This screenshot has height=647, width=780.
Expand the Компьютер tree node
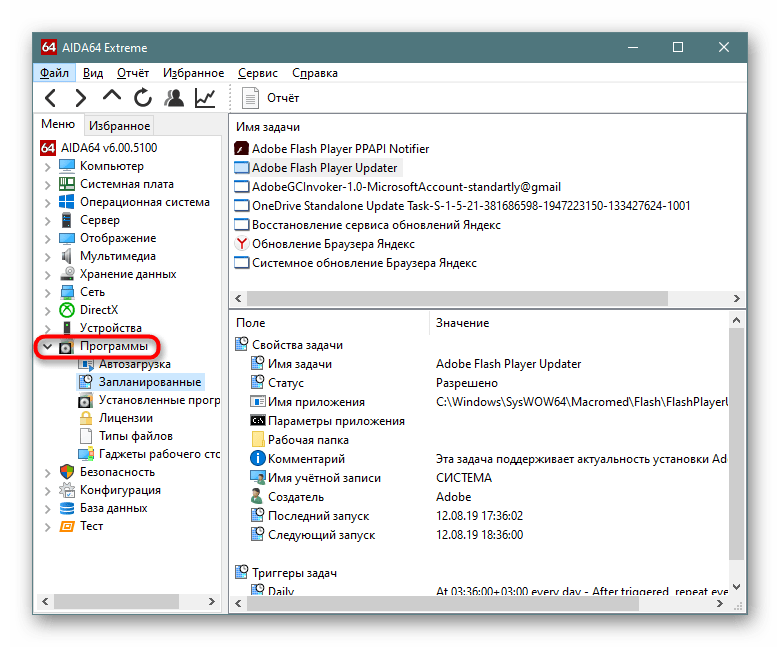point(48,167)
